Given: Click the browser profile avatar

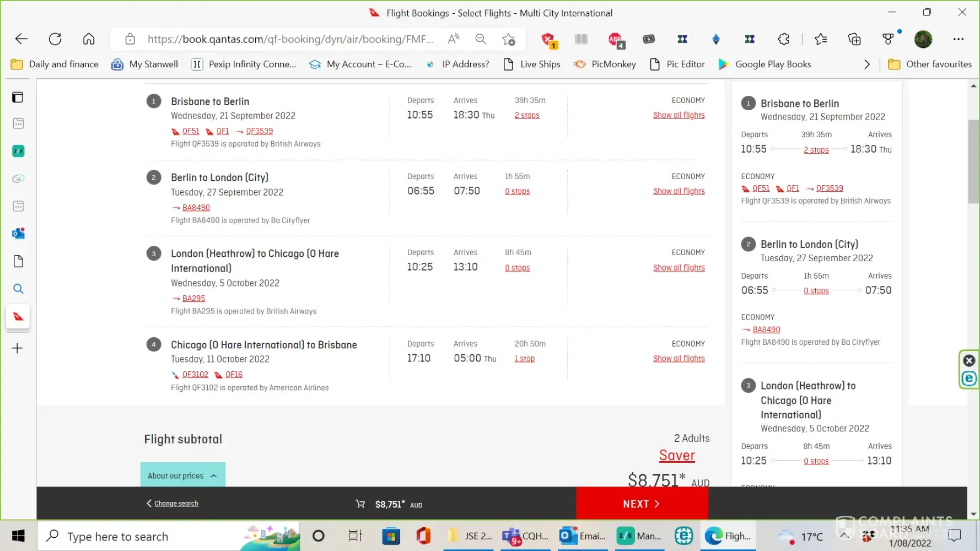Looking at the screenshot, I should tap(923, 39).
